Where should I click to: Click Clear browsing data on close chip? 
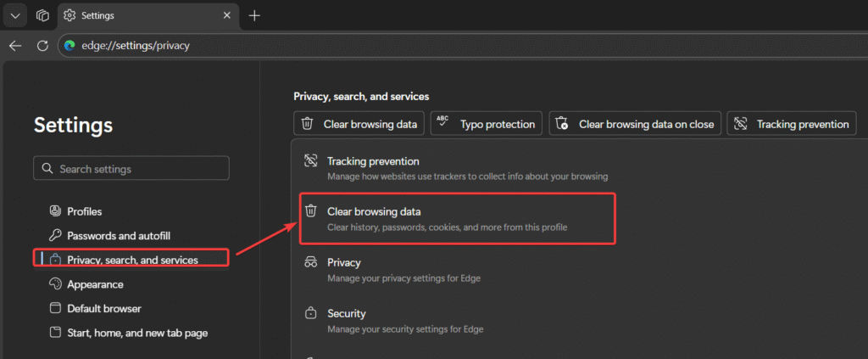click(x=635, y=124)
